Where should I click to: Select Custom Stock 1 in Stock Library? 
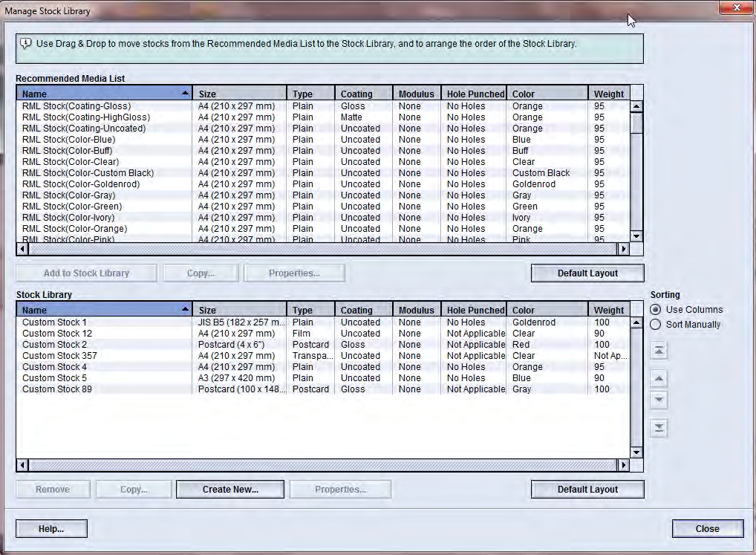323,322
